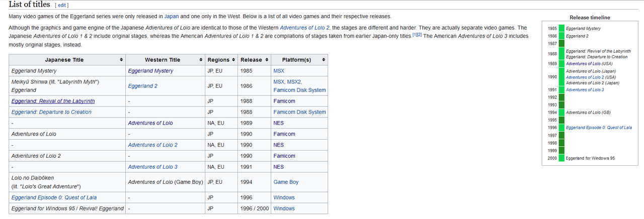Click the edit link beside List of titles

point(61,6)
